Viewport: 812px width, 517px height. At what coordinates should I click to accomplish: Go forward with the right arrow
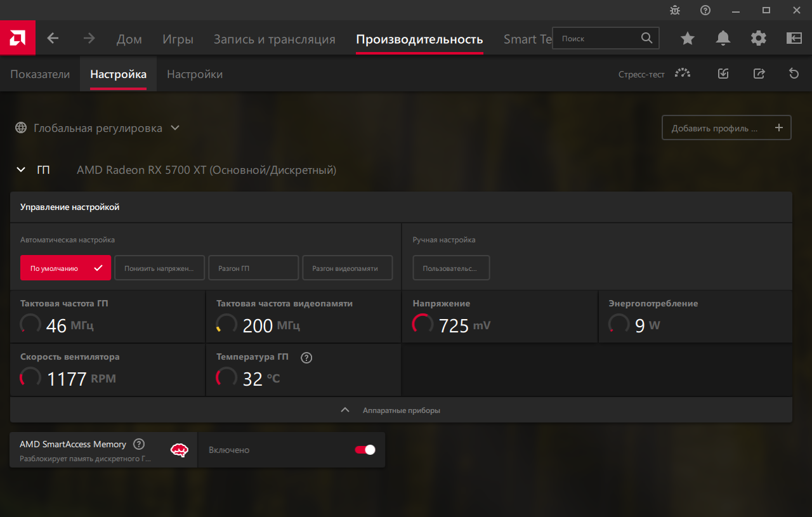tap(89, 39)
